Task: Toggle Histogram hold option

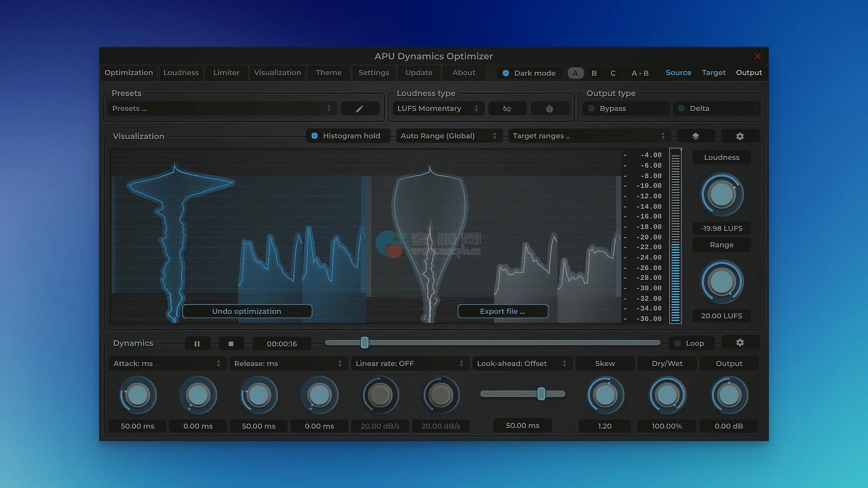Action: tap(315, 136)
